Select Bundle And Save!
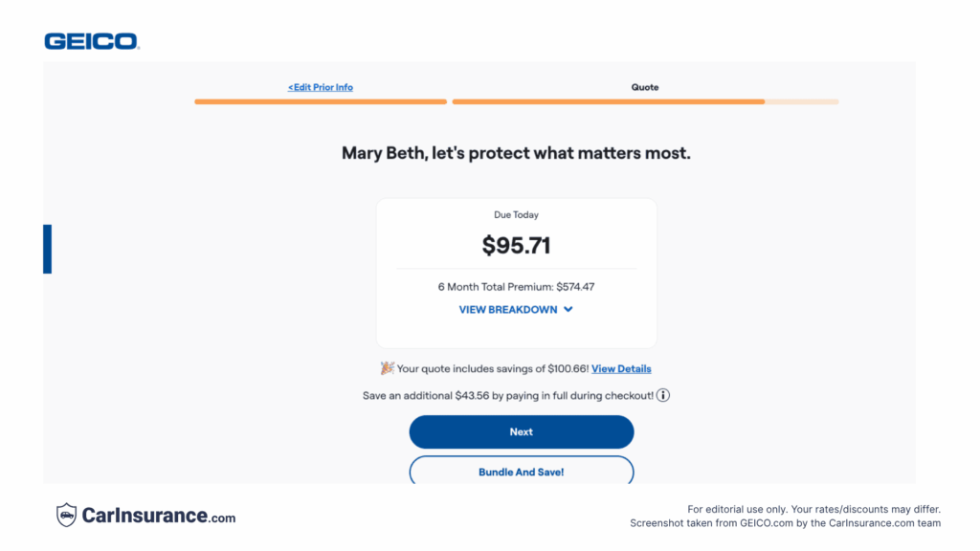Image resolution: width=980 pixels, height=551 pixels. pos(521,471)
